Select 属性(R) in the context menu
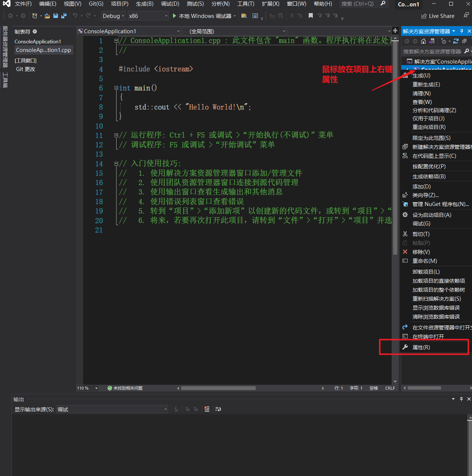This screenshot has height=476, width=472. (x=421, y=347)
